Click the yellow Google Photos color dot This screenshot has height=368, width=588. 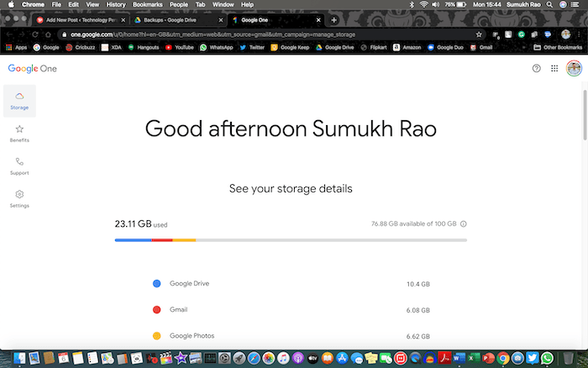(157, 336)
